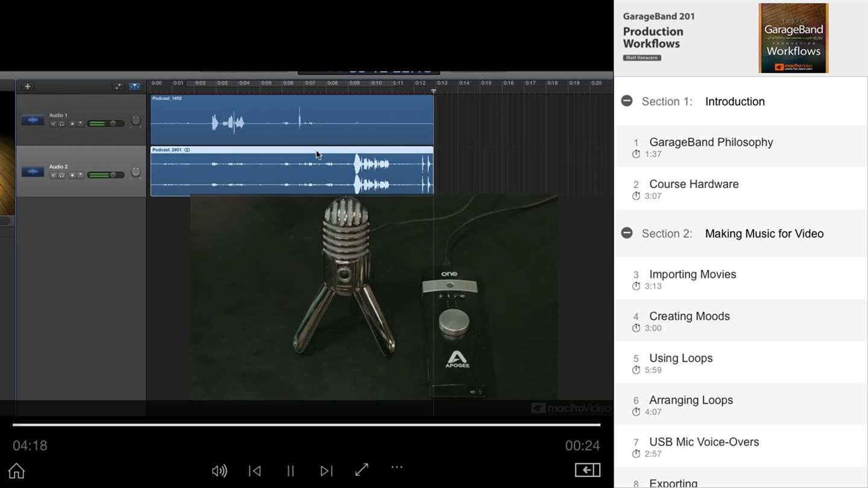Click the 00:24 remaining time label

[582, 446]
